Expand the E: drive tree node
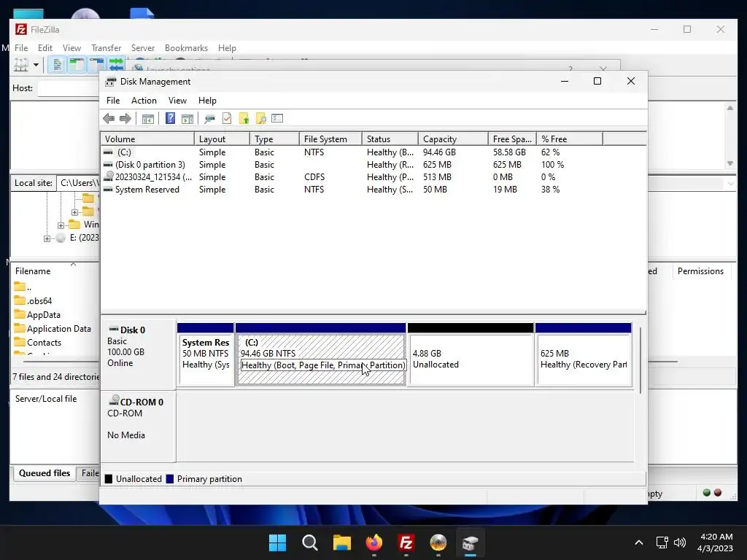Viewport: 747px width, 560px height. (47, 238)
